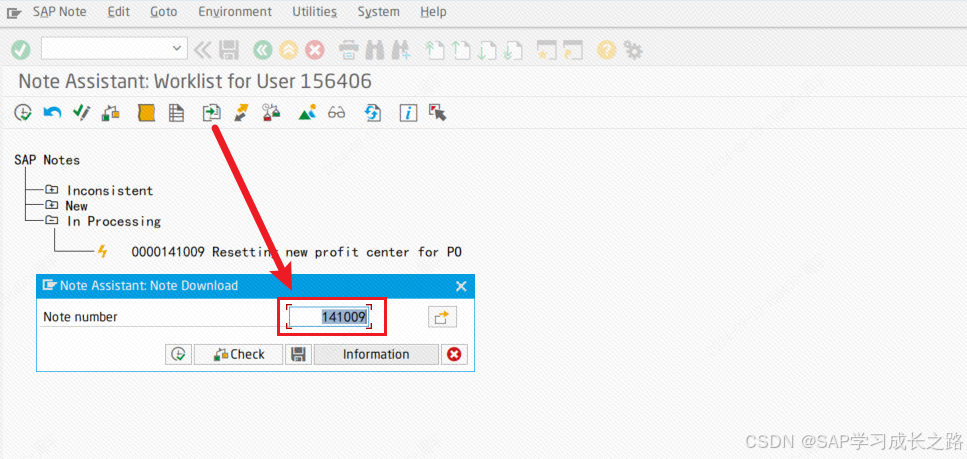Click the blue Refresh document icon
The height and width of the screenshot is (459, 967).
[x=372, y=113]
